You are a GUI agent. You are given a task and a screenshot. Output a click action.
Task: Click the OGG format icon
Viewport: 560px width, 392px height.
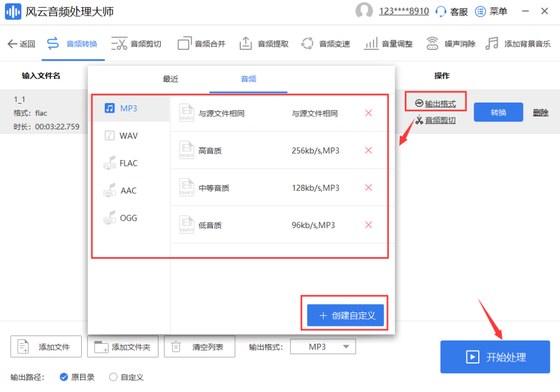point(110,217)
